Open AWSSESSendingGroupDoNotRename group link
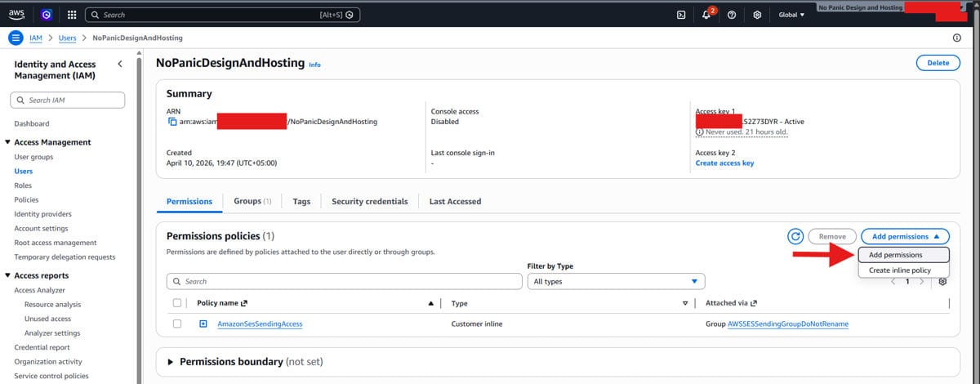This screenshot has width=980, height=384. point(788,324)
